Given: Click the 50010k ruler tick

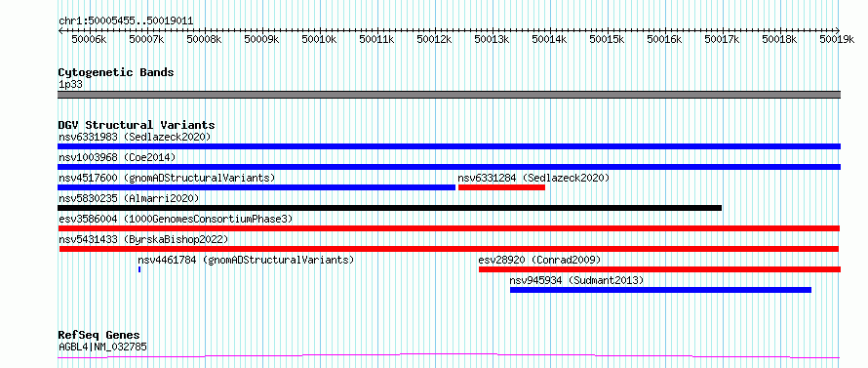Looking at the screenshot, I should [x=320, y=39].
